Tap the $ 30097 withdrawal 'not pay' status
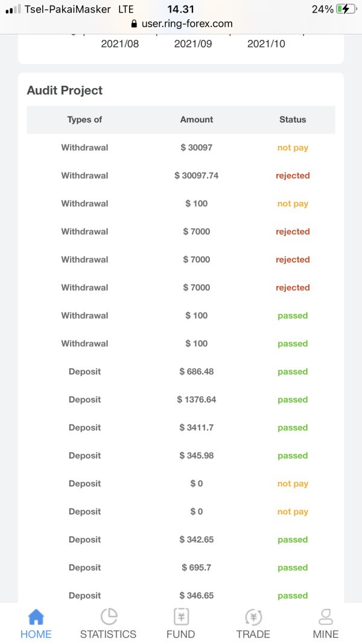The image size is (362, 644). tap(293, 148)
